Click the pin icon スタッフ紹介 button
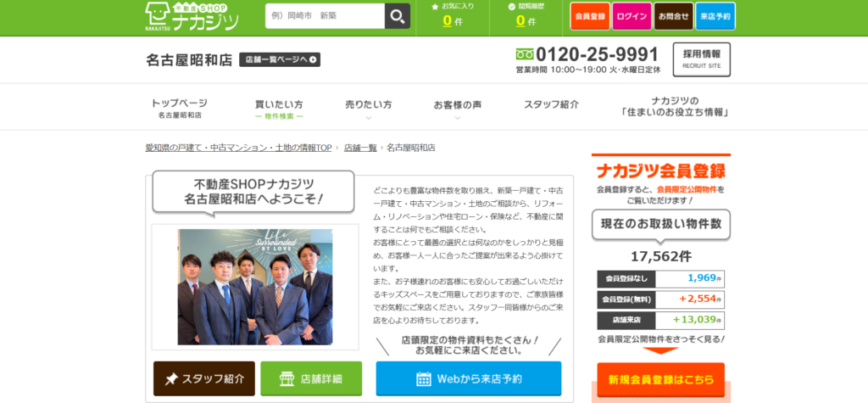The width and height of the screenshot is (868, 403). 203,378
